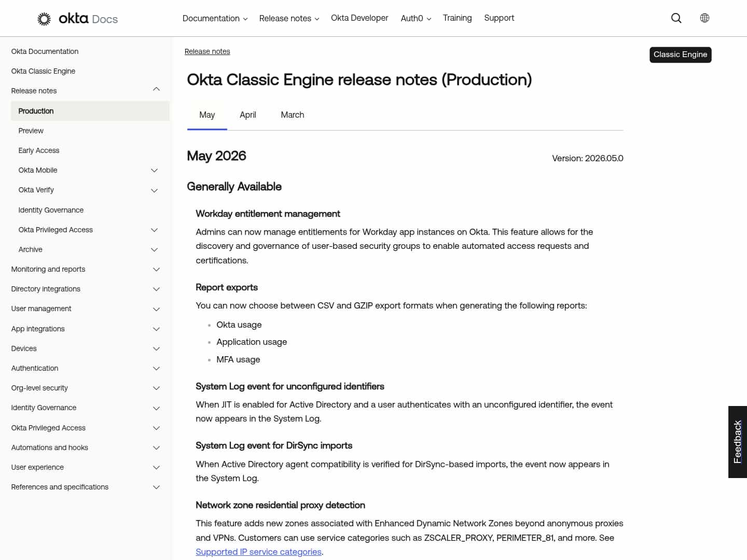The image size is (747, 560).
Task: Expand Okta Privileged Access under Release notes
Action: click(x=154, y=230)
